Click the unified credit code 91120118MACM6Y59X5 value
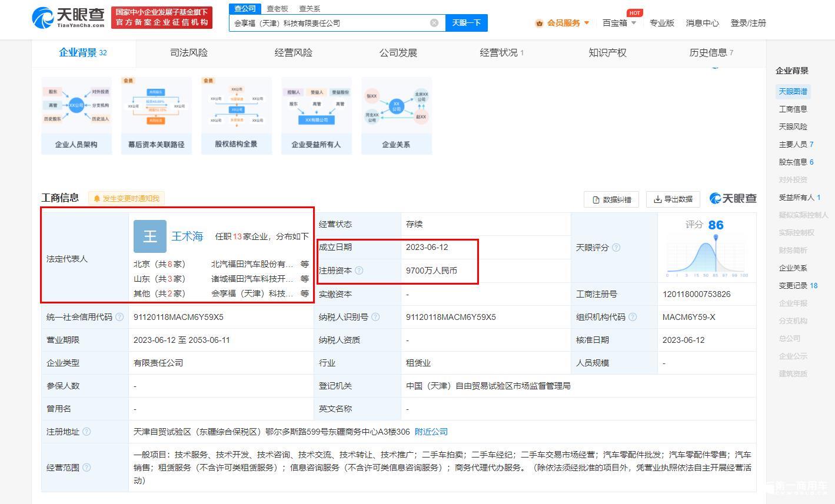This screenshot has height=504, width=835. (178, 317)
